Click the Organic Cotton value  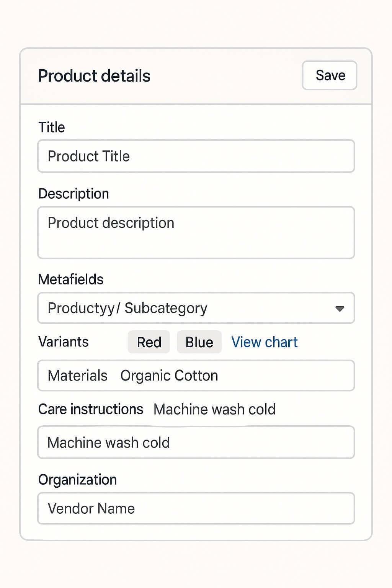pyautogui.click(x=169, y=376)
